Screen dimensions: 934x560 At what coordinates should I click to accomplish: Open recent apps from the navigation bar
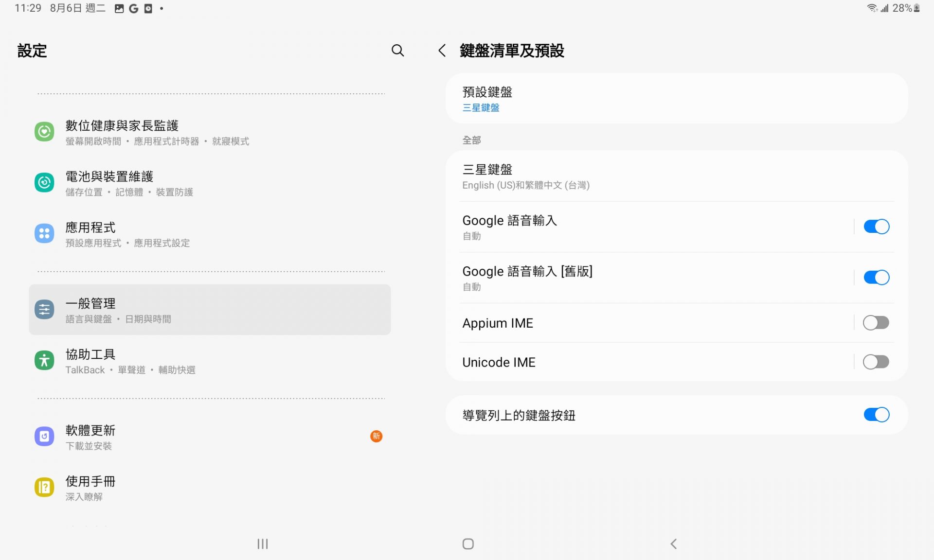coord(263,544)
